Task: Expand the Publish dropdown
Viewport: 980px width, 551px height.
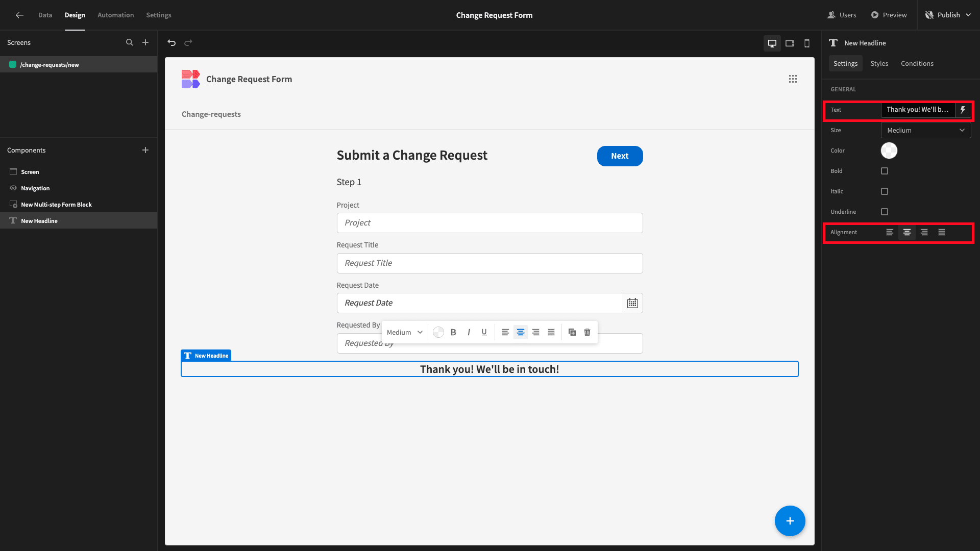Action: [949, 15]
